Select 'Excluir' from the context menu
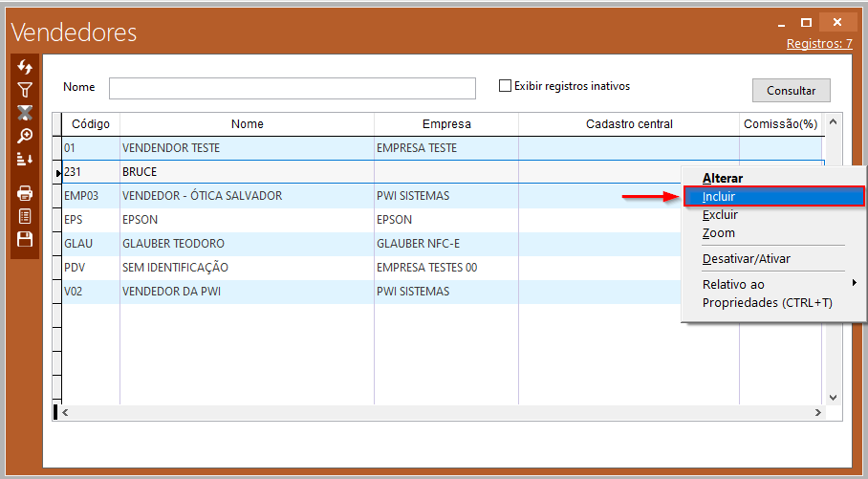Image resolution: width=868 pixels, height=479 pixels. coord(720,215)
